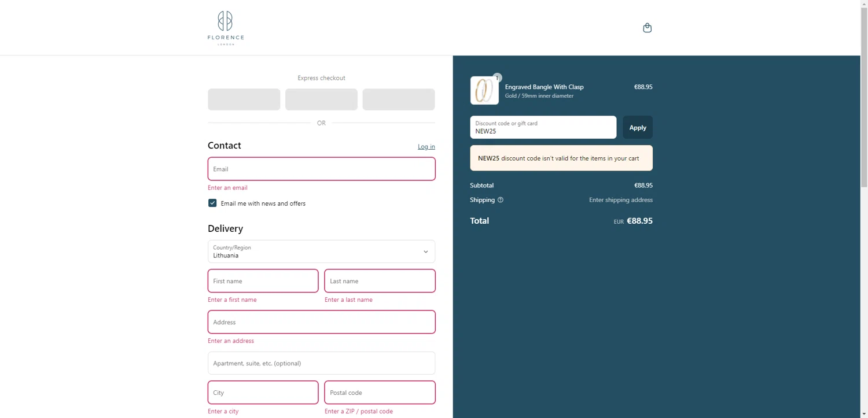
Task: Apply the NEW25 discount code
Action: click(638, 127)
